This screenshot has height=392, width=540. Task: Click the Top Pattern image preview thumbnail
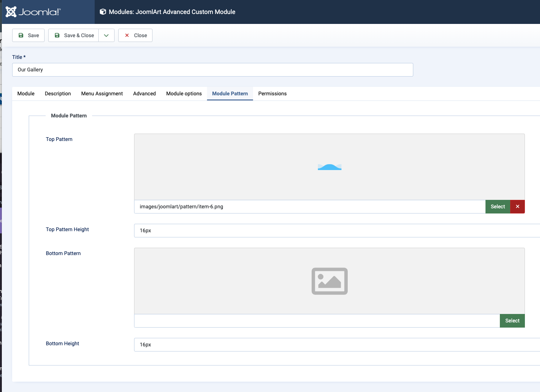(x=330, y=167)
